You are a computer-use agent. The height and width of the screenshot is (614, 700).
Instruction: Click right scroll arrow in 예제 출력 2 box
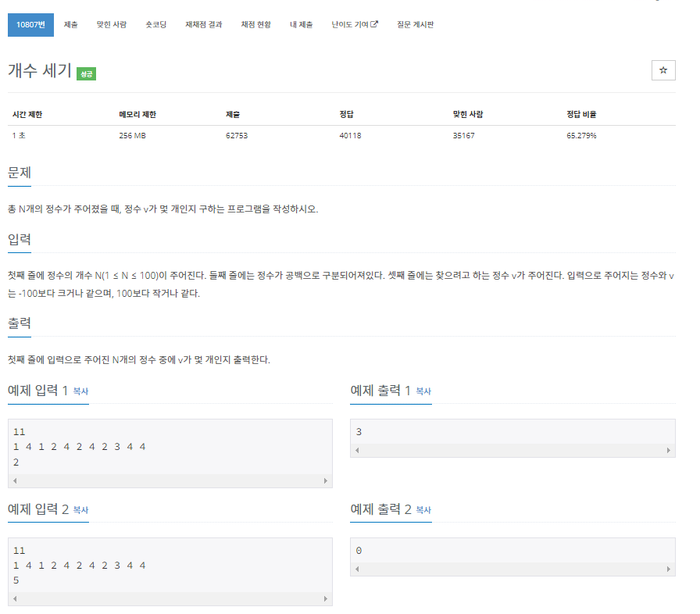[668, 569]
